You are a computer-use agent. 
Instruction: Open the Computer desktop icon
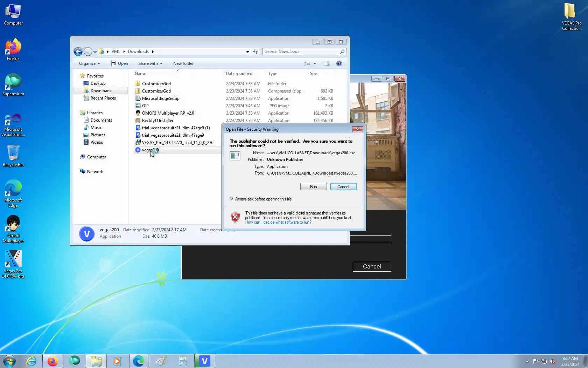point(13,15)
